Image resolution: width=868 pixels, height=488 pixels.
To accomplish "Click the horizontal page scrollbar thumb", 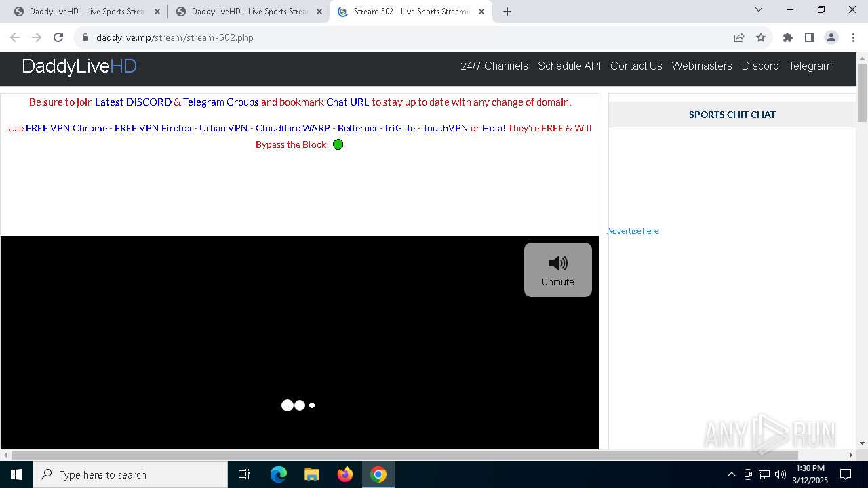I will (x=404, y=455).
